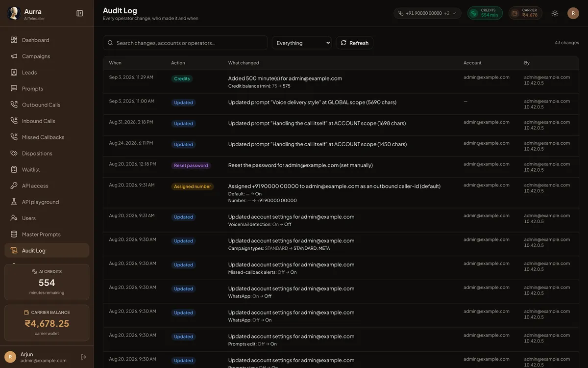588x368 pixels.
Task: Click the Outbound Calls phone icon
Action: (x=14, y=105)
